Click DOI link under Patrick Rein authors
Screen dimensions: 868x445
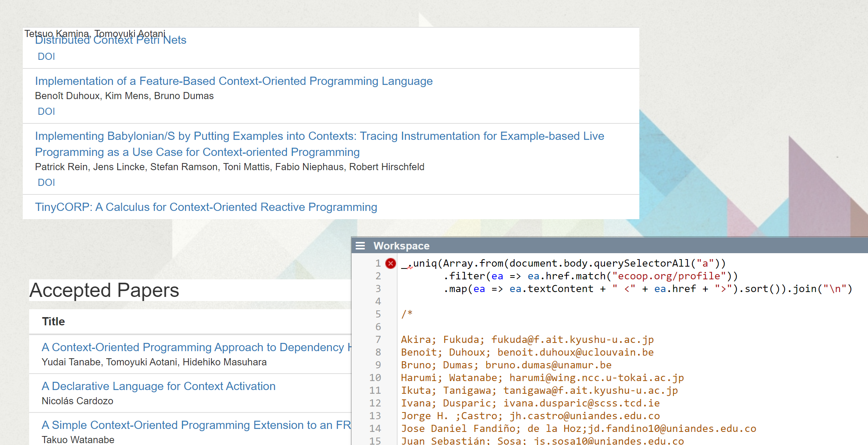(x=46, y=182)
